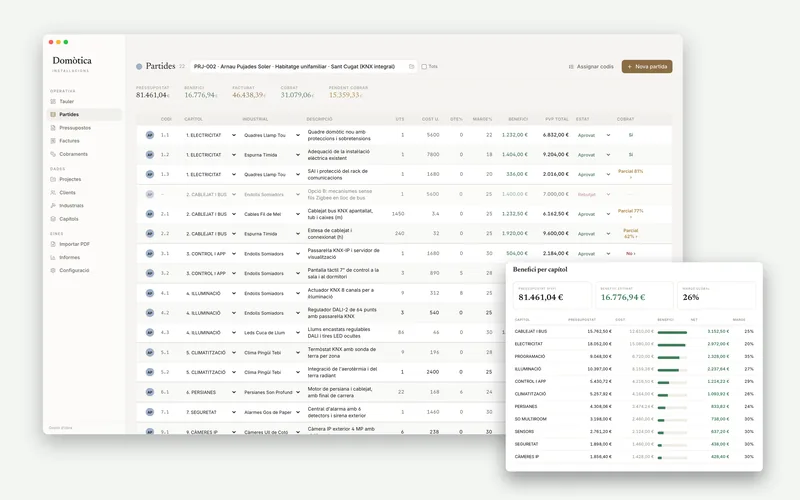Click the Assignar codis button
This screenshot has height=500, width=800.
click(591, 66)
